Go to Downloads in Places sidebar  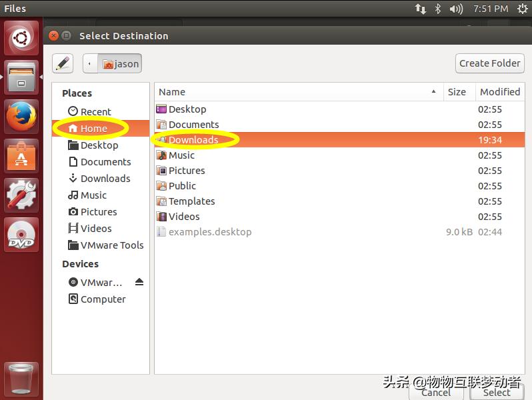pyautogui.click(x=101, y=179)
